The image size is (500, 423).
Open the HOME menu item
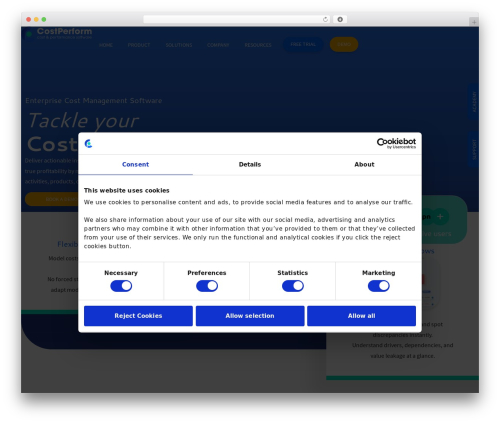click(x=106, y=45)
